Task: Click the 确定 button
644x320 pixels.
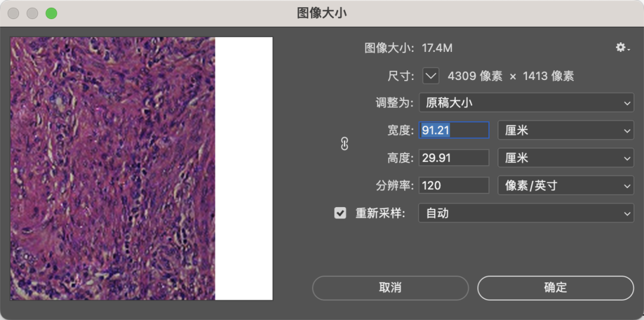Action: 555,288
